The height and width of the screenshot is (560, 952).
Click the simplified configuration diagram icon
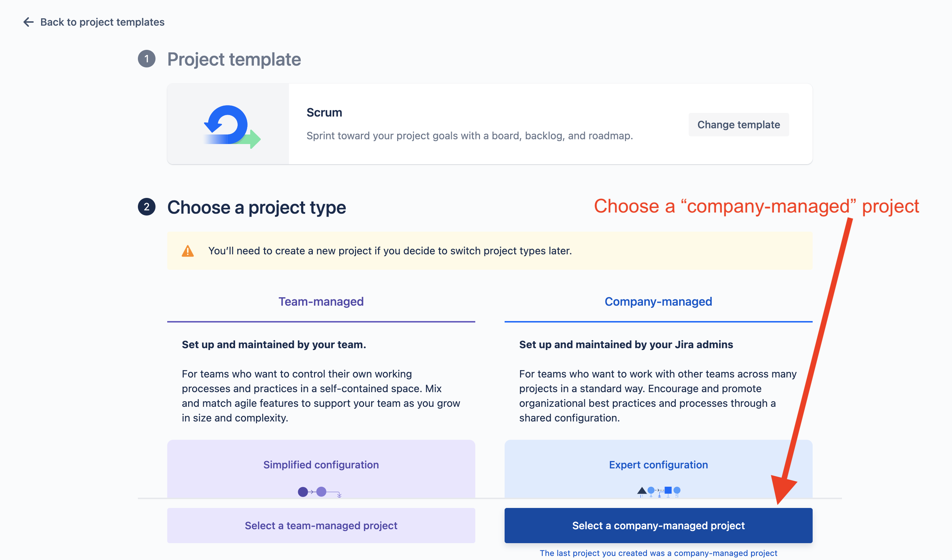click(x=321, y=490)
